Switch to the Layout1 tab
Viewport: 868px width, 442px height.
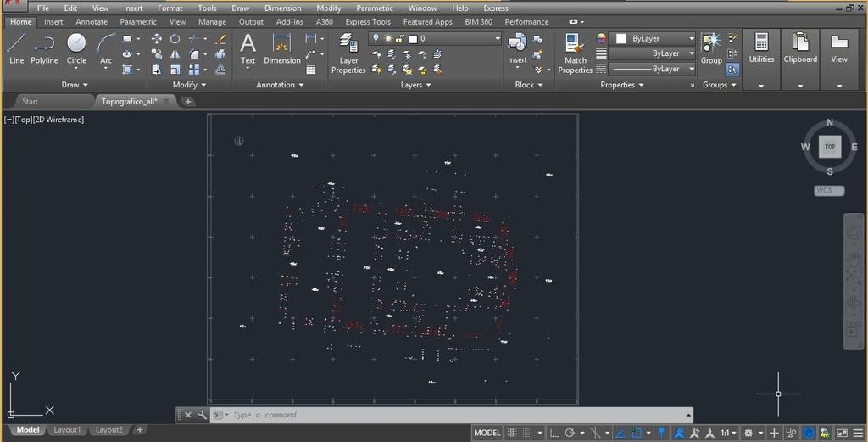[x=66, y=430]
